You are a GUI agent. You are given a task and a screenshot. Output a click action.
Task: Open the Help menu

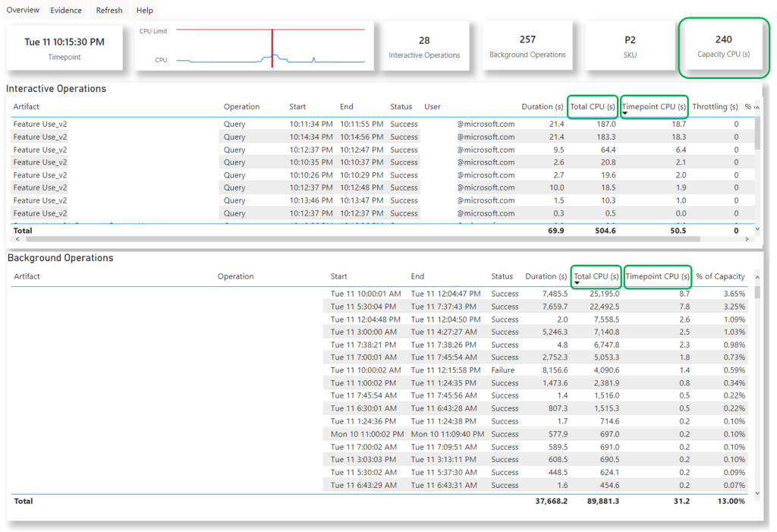click(x=145, y=10)
